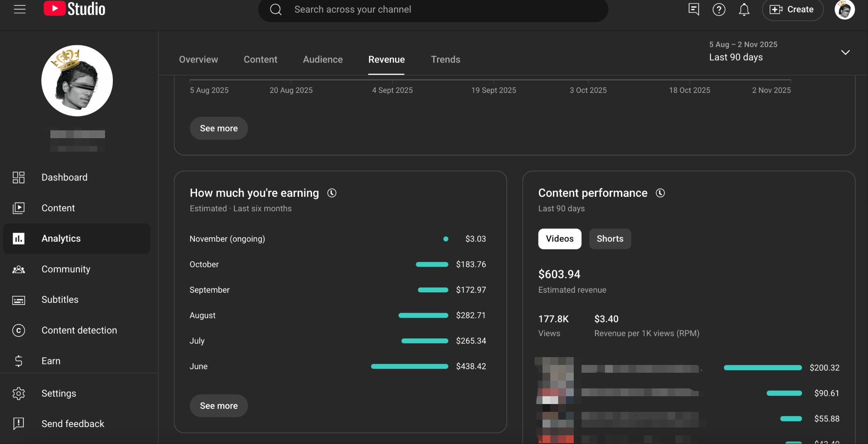
Task: Switch to the Shorts filter chip
Action: (610, 239)
